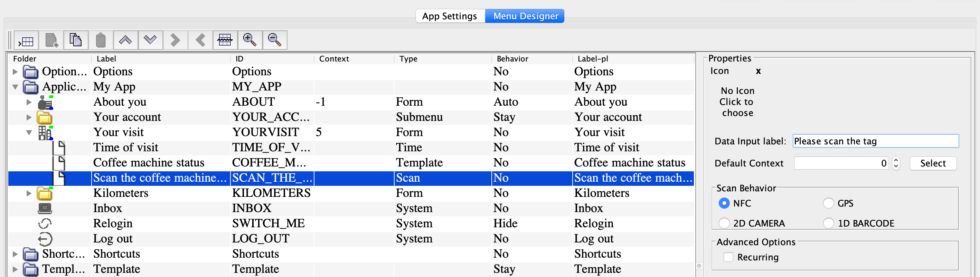980x277 pixels.
Task: Expand the Your account submenu row
Action: tap(29, 117)
